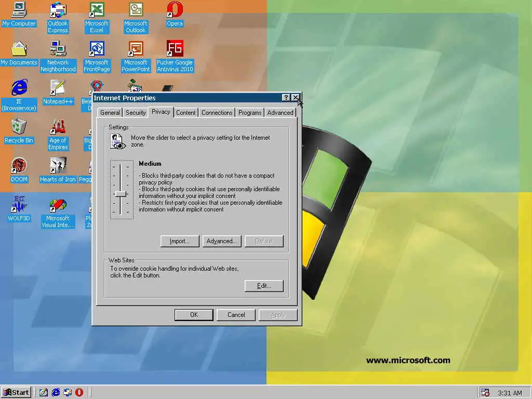Select the Microsoft Visual InterDev desktop shortcut
This screenshot has width=532, height=399.
tap(58, 212)
